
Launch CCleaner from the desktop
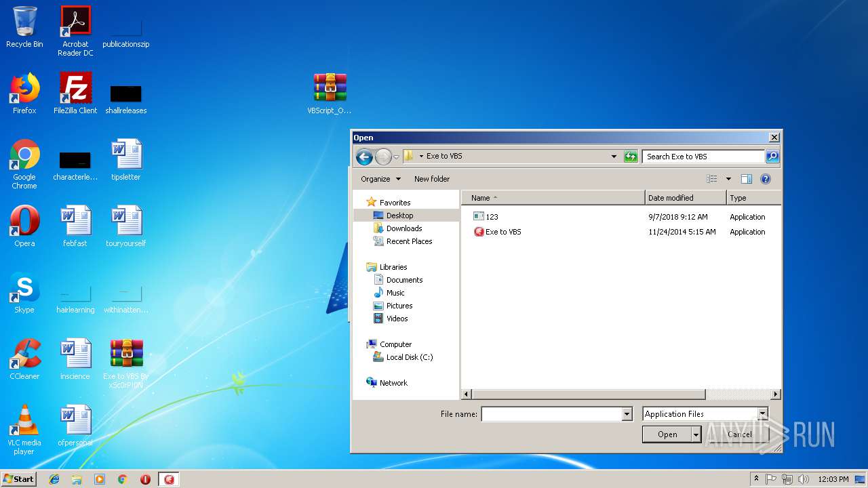pos(24,359)
